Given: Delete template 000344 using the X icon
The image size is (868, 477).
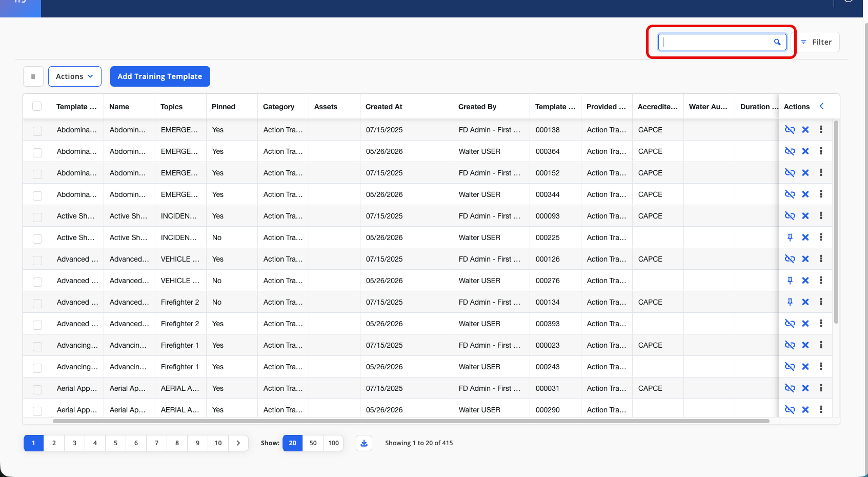Looking at the screenshot, I should tap(805, 194).
